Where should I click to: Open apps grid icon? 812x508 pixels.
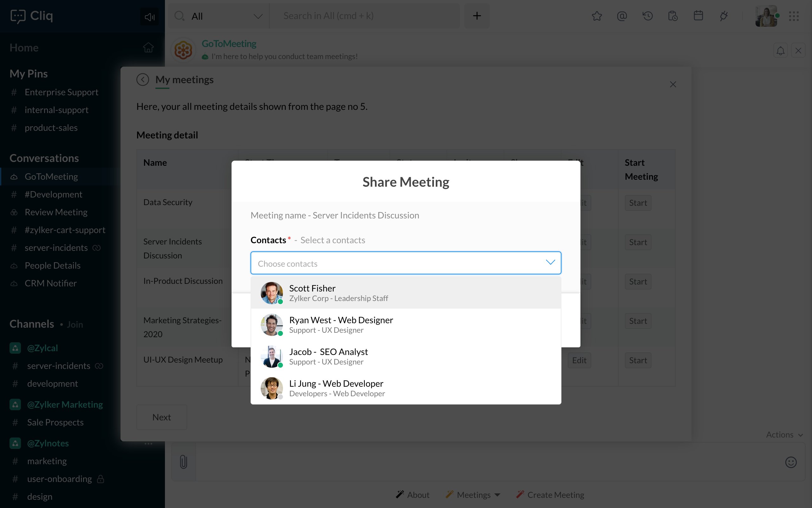[x=794, y=16]
